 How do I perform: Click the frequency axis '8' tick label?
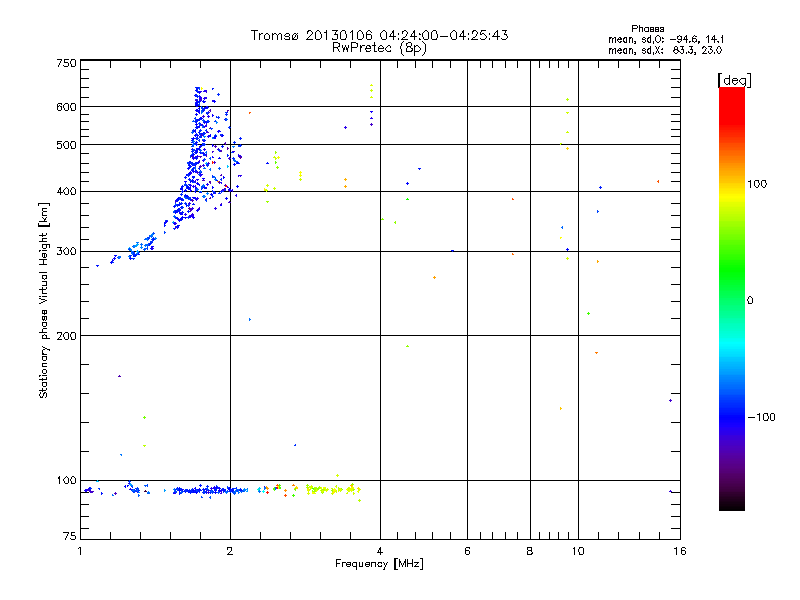tap(530, 551)
